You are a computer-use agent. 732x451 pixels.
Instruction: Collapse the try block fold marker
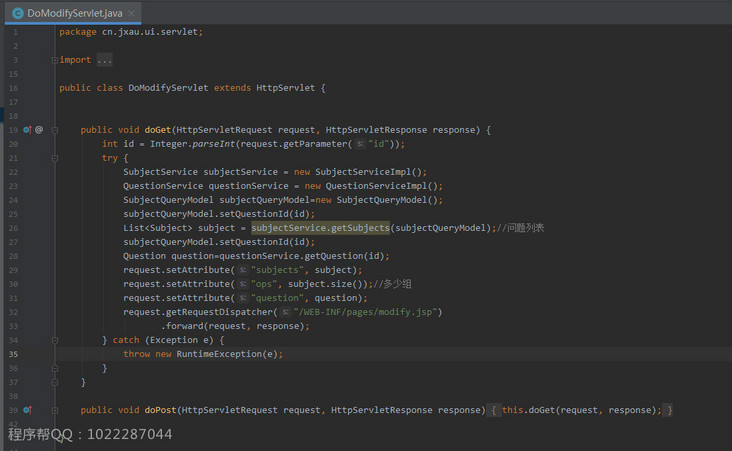55,158
